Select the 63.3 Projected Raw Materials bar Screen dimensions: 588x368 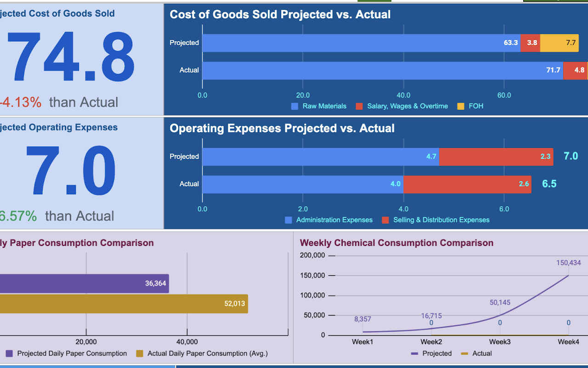click(361, 43)
